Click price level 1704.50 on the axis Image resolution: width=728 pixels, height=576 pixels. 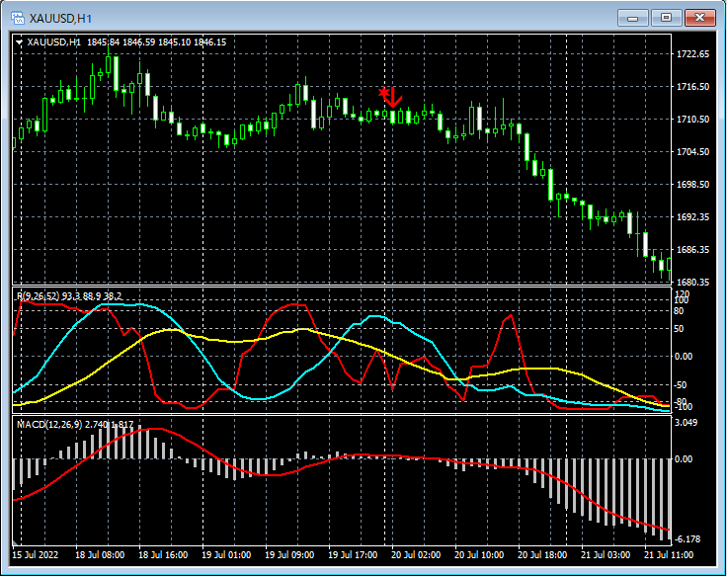coord(692,152)
